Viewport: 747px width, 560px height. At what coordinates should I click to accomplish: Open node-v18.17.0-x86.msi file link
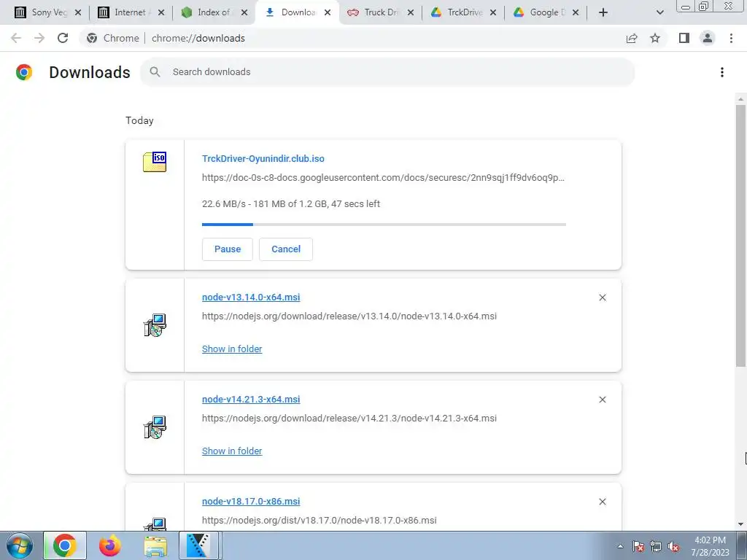(251, 501)
